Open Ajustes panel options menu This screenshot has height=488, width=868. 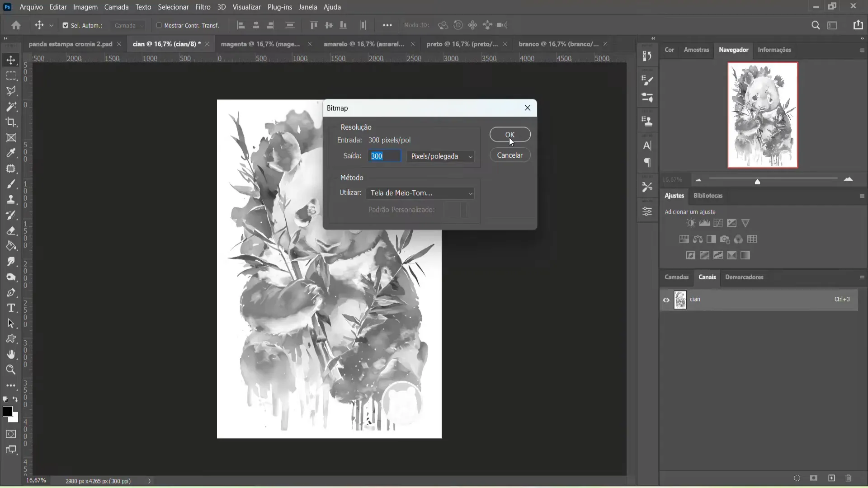(x=862, y=196)
